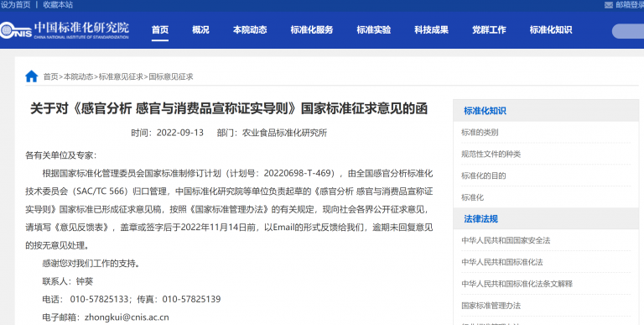Open sidebar link 标准化 below 标准化的目的

coord(472,197)
